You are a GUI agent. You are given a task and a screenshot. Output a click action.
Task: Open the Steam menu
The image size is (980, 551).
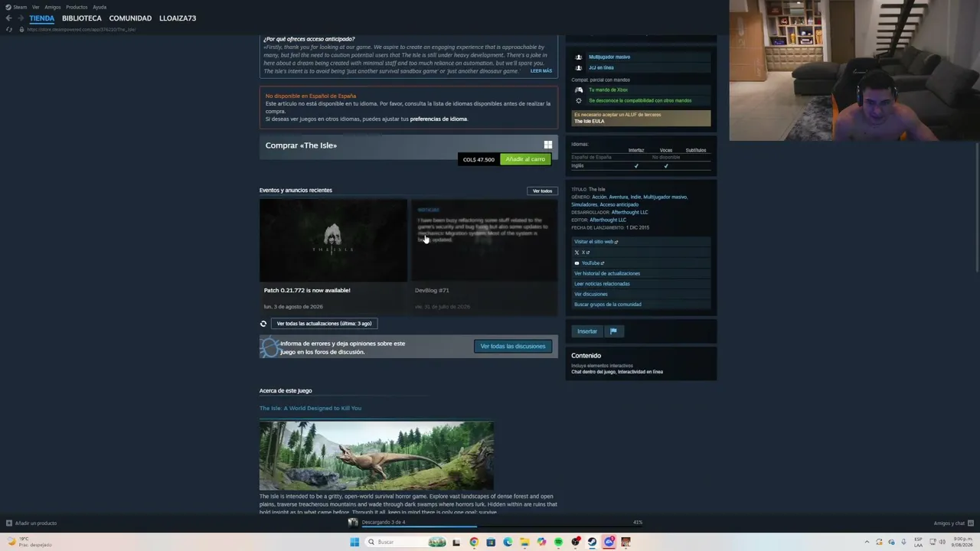(20, 7)
